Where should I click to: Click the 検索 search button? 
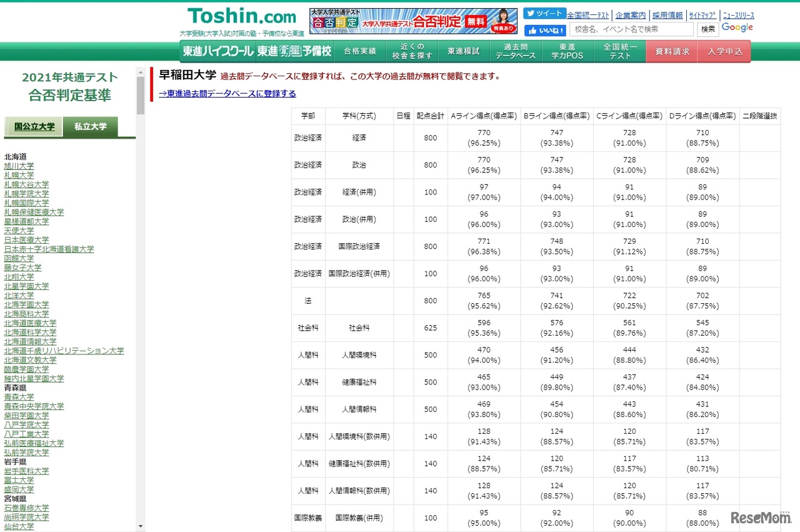pyautogui.click(x=707, y=29)
